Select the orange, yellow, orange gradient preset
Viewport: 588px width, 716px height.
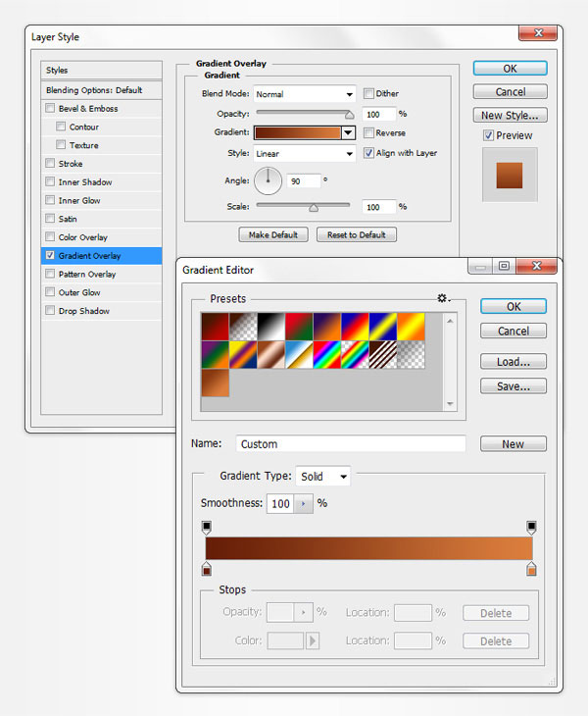(411, 327)
